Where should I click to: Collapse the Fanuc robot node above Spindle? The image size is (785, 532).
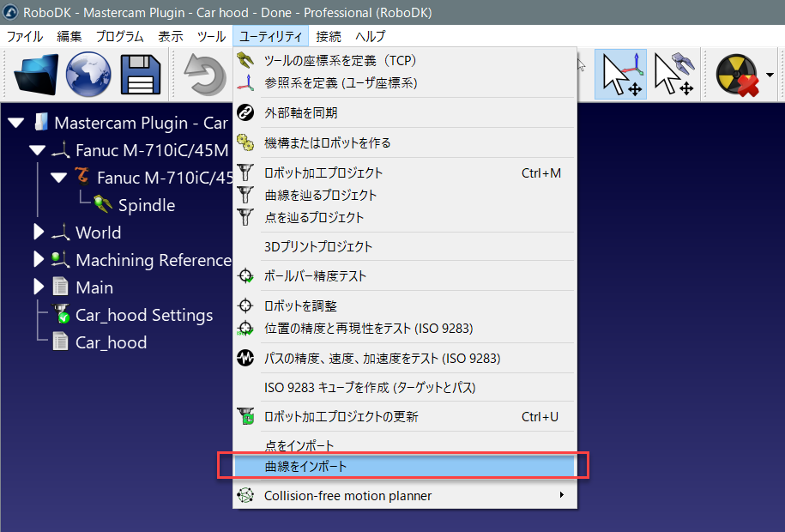click(x=59, y=178)
